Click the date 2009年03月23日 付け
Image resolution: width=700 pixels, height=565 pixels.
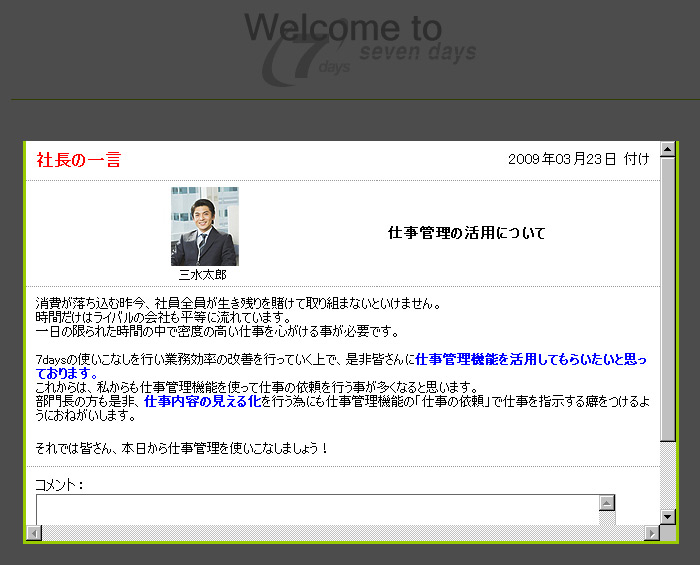coord(578,159)
